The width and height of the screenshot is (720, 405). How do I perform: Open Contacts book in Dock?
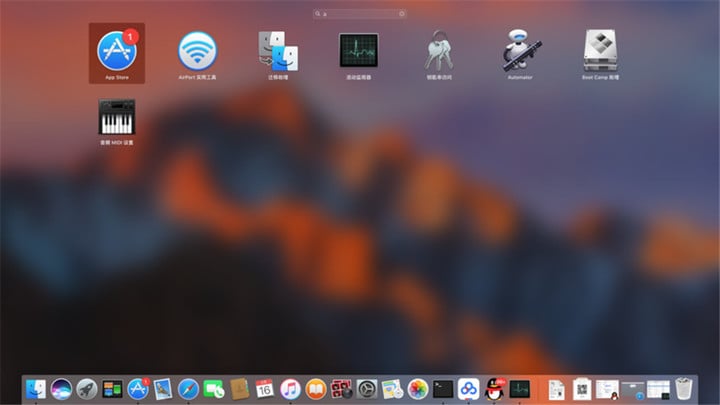coord(239,389)
